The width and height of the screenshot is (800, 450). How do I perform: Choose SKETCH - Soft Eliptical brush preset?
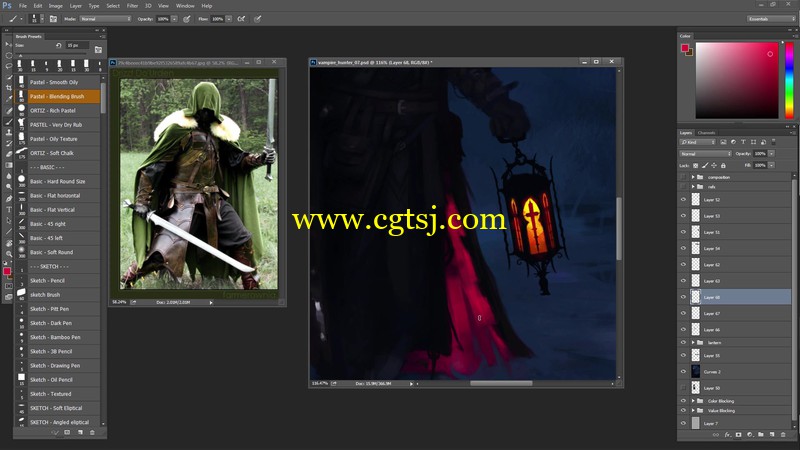coord(58,408)
